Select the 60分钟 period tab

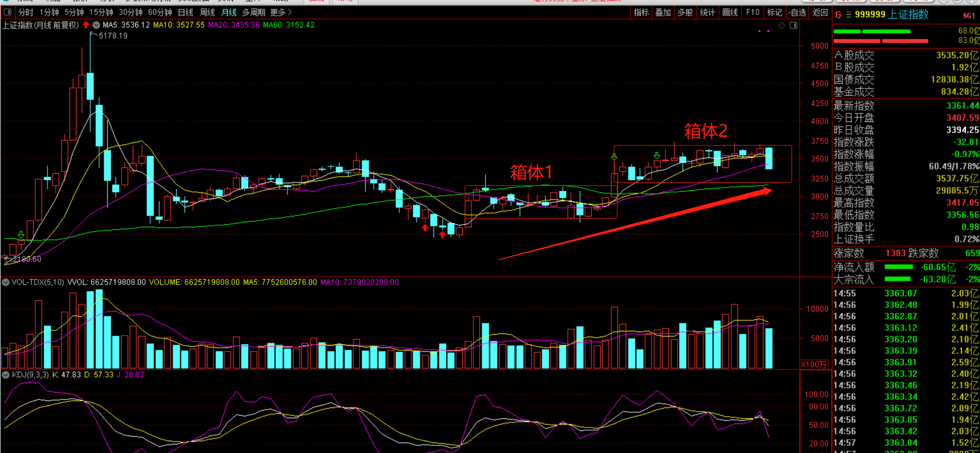tap(160, 12)
